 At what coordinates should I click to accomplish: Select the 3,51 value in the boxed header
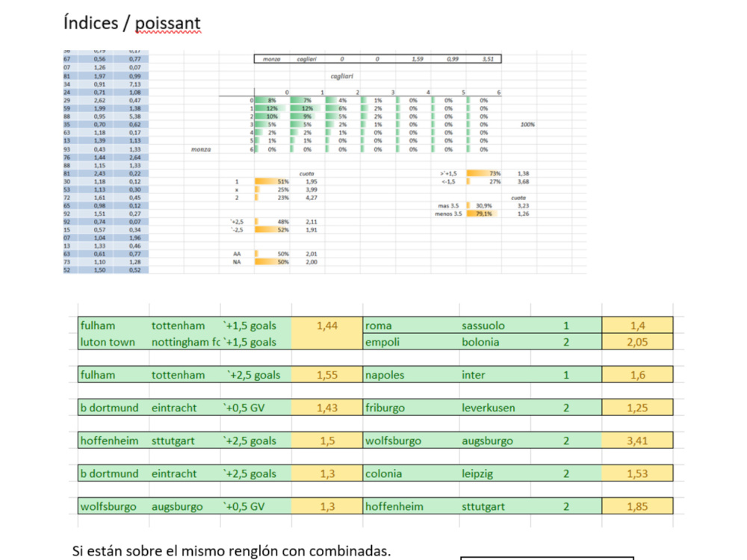(488, 59)
